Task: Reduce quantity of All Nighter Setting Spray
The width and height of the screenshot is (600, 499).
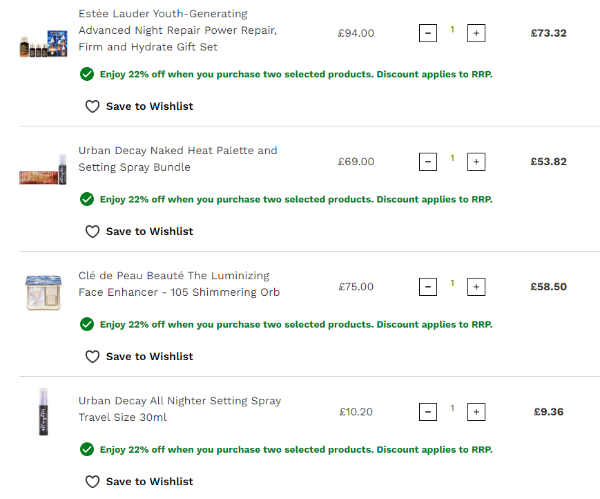Action: (x=428, y=412)
